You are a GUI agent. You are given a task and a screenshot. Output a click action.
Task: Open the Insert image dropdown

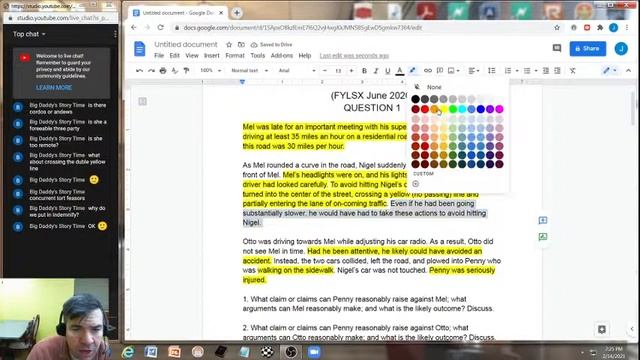point(453,71)
